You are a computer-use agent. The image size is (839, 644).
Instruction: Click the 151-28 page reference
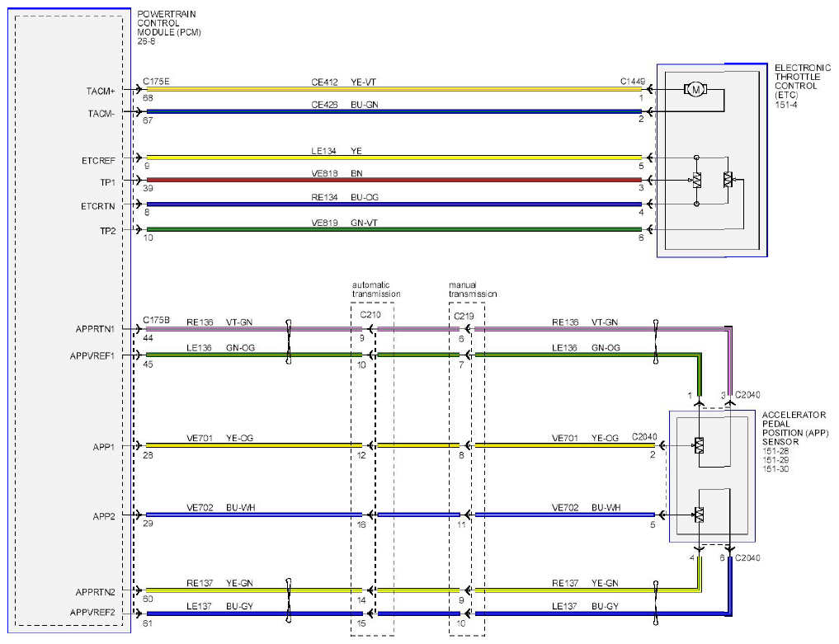click(775, 451)
